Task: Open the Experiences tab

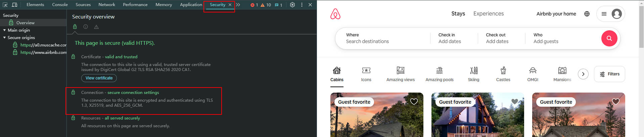Action: pyautogui.click(x=488, y=14)
